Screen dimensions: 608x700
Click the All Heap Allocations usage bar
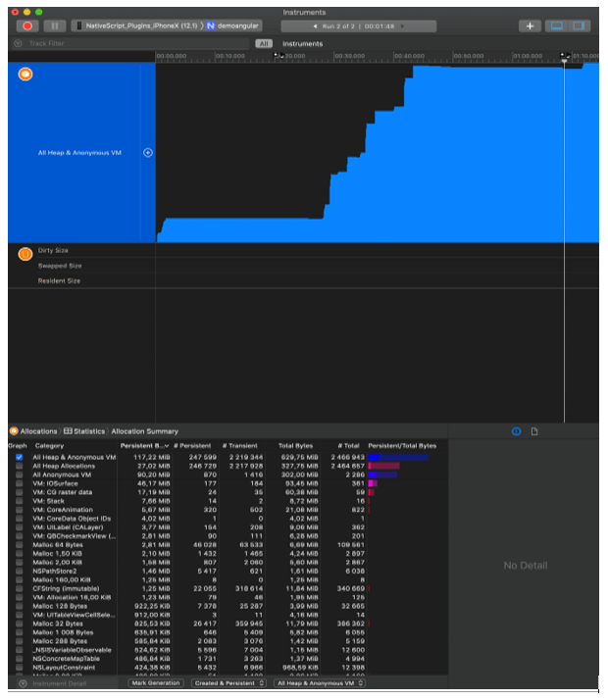pos(383,466)
